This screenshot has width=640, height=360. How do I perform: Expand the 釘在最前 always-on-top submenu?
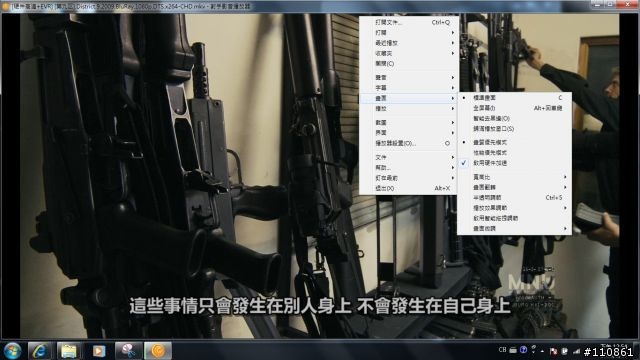click(x=409, y=178)
